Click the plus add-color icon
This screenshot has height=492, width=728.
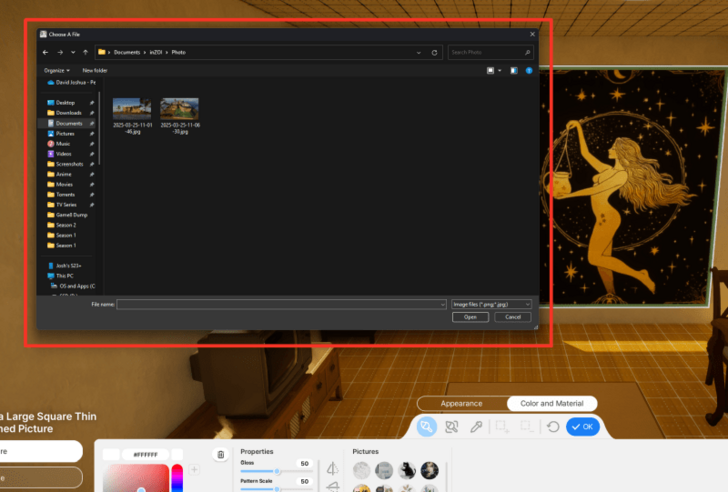pos(194,470)
